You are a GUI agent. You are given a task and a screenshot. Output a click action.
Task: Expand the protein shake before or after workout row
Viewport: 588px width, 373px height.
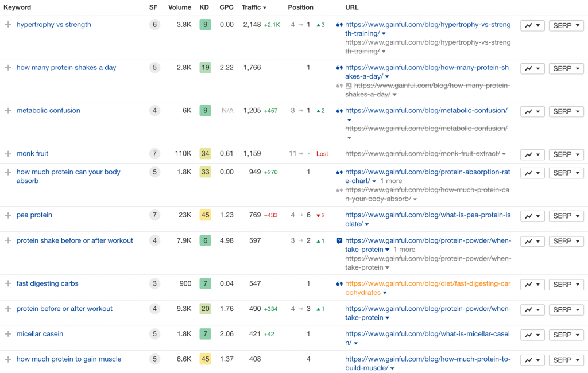click(x=8, y=240)
